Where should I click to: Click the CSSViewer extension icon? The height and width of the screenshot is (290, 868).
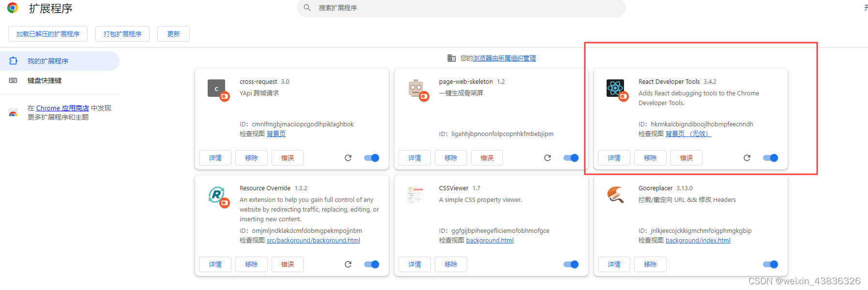pyautogui.click(x=416, y=195)
